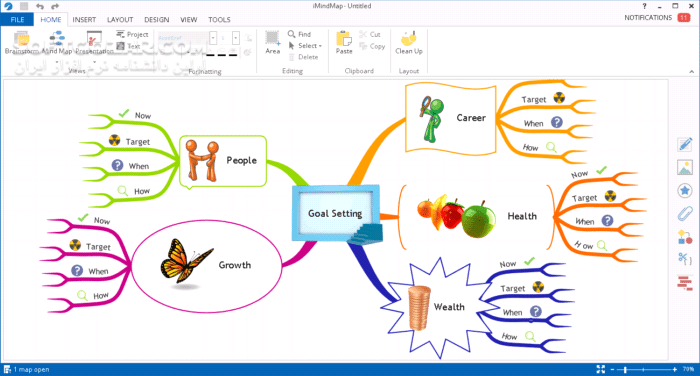Open the shapes flowchart panel icon
700x376 pixels.
pyautogui.click(x=685, y=237)
